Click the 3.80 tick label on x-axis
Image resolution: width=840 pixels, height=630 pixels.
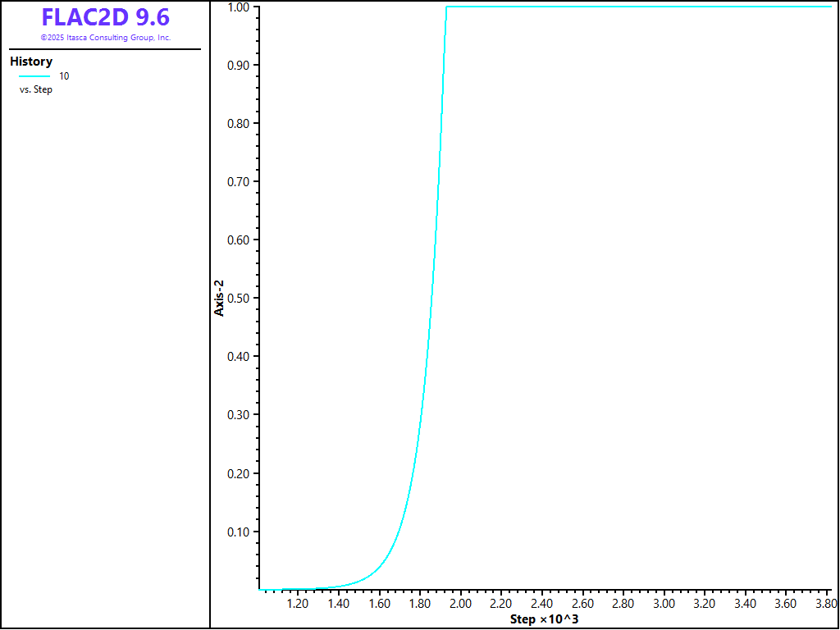point(826,604)
